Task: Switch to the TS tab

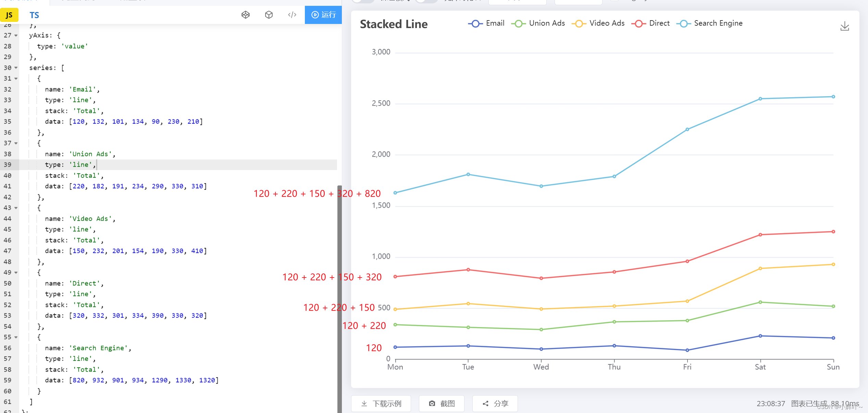Action: pyautogui.click(x=34, y=15)
